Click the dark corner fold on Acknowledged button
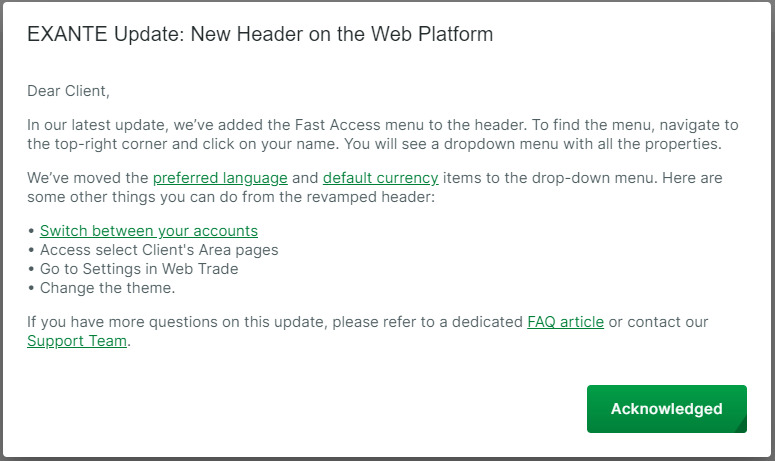 [x=741, y=426]
